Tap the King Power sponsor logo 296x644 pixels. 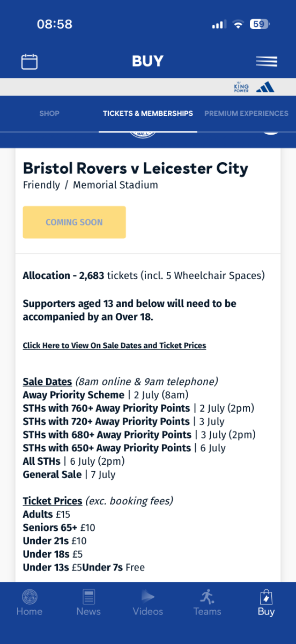tap(241, 87)
